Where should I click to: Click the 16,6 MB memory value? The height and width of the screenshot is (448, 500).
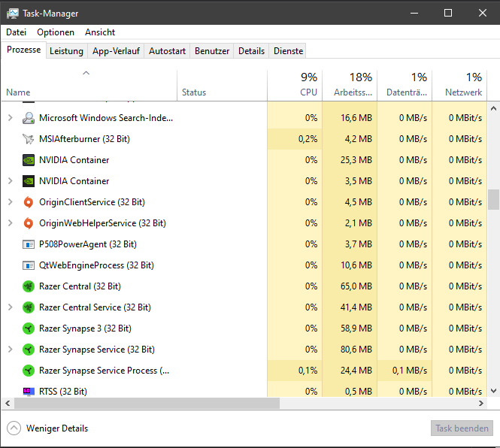356,118
